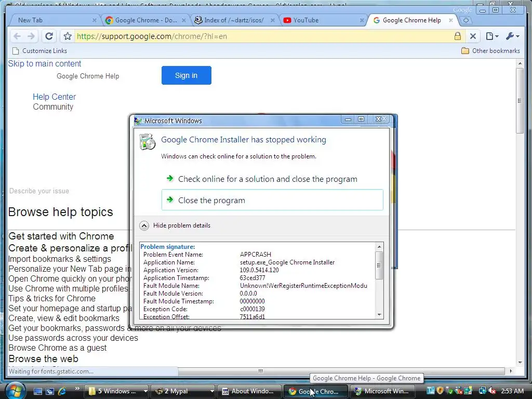Click the Chrome forward arrow
This screenshot has width=532, height=399.
click(x=31, y=36)
